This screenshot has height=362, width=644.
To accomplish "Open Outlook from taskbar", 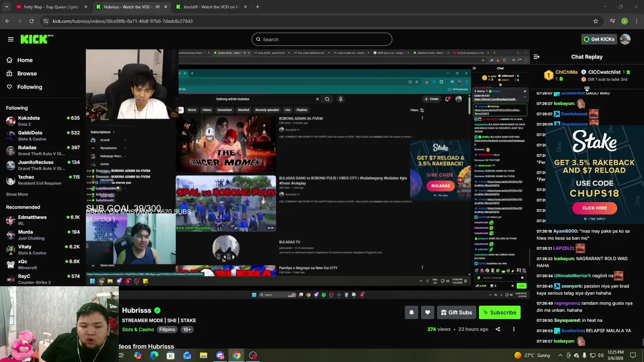I will (x=187, y=355).
